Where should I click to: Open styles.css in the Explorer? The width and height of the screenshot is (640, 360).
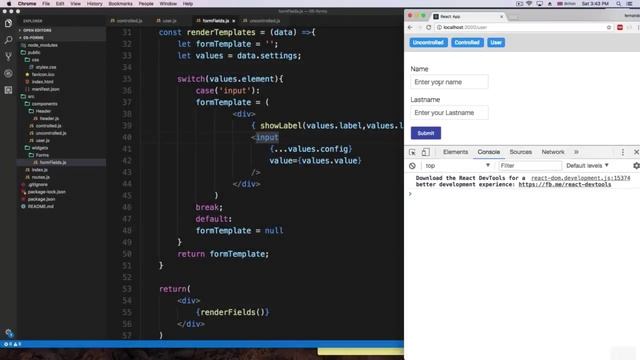click(45, 67)
